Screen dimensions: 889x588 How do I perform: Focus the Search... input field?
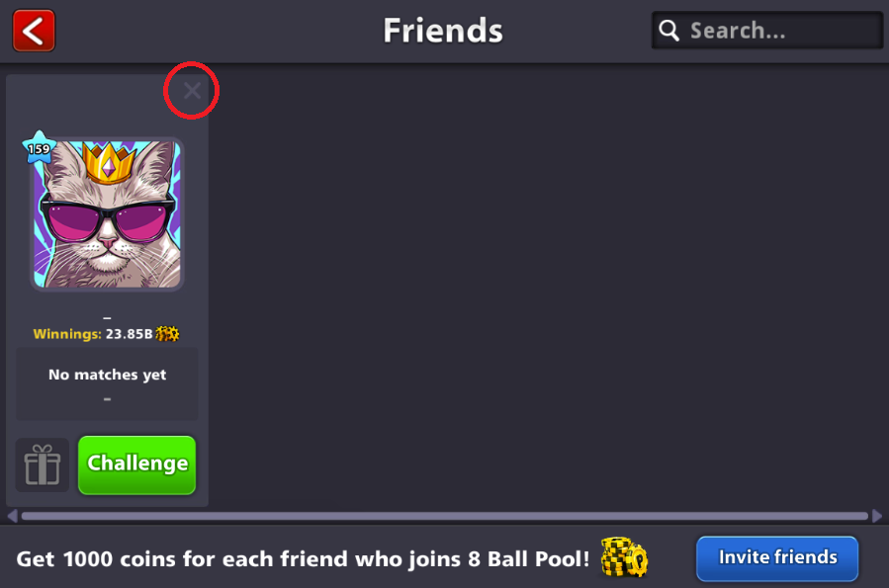click(767, 30)
